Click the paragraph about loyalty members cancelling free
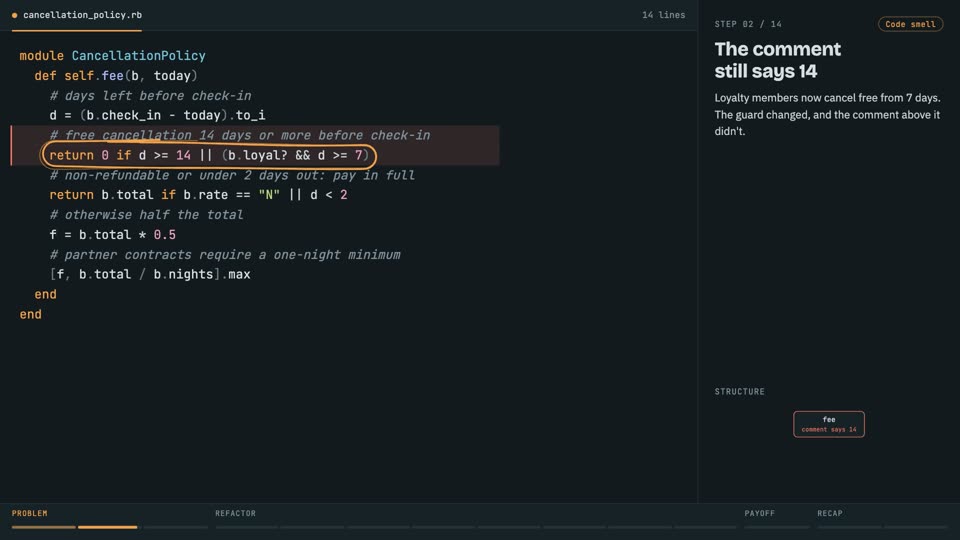 click(x=827, y=114)
